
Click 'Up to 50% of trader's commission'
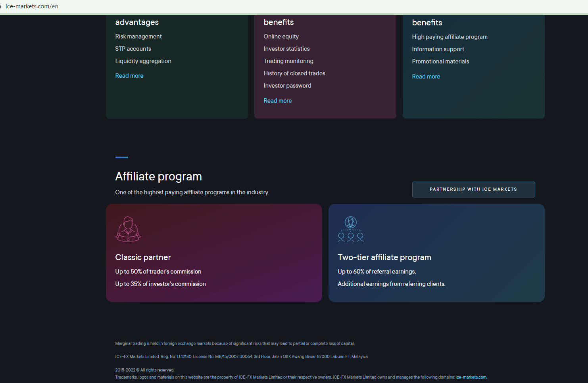(158, 272)
